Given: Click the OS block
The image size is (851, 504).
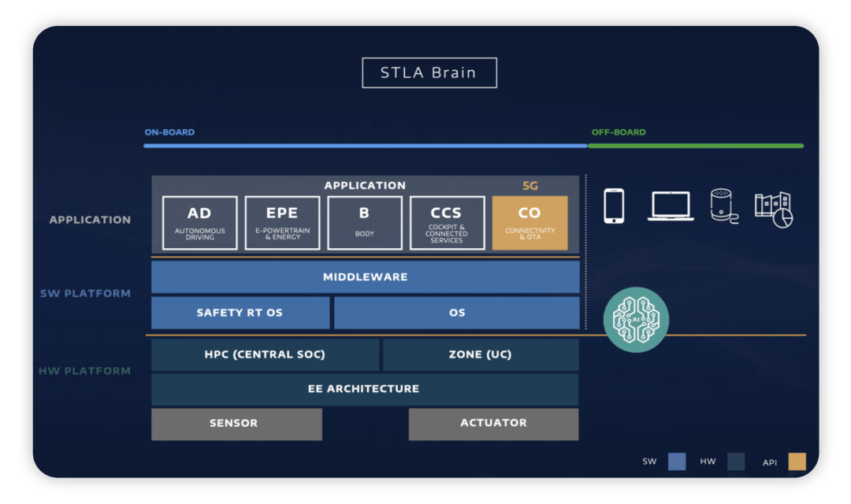Looking at the screenshot, I should [457, 313].
